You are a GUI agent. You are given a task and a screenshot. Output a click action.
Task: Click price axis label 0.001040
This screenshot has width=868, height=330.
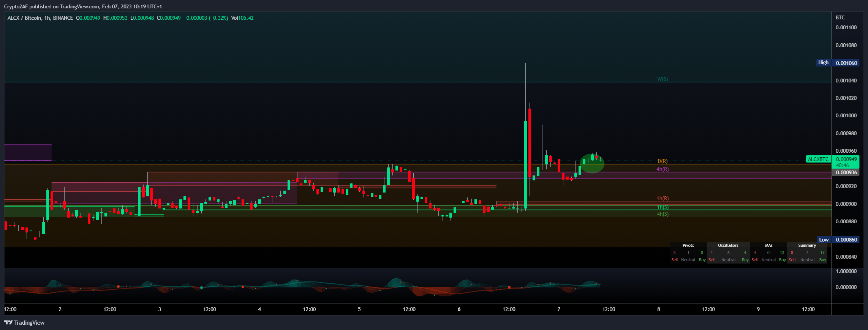coord(845,81)
